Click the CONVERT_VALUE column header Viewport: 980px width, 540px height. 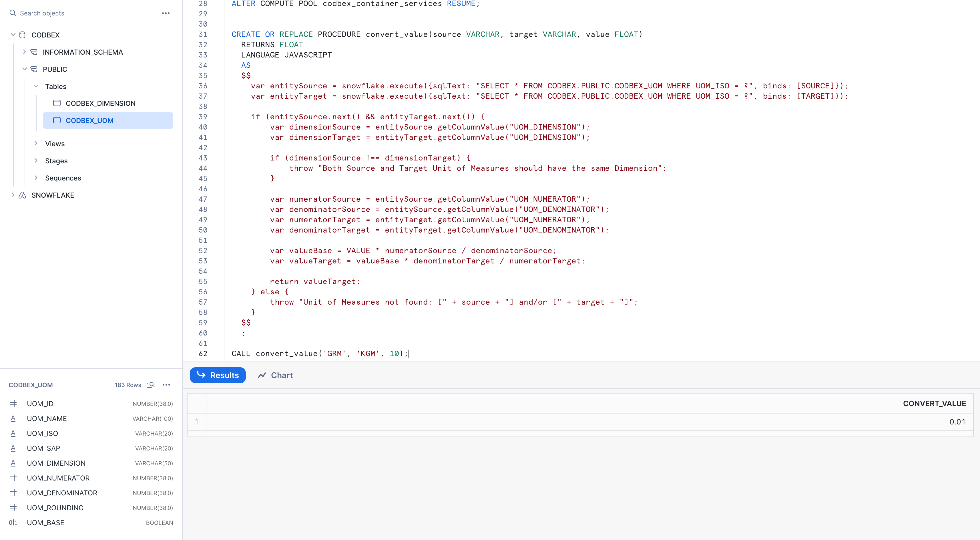tap(934, 403)
